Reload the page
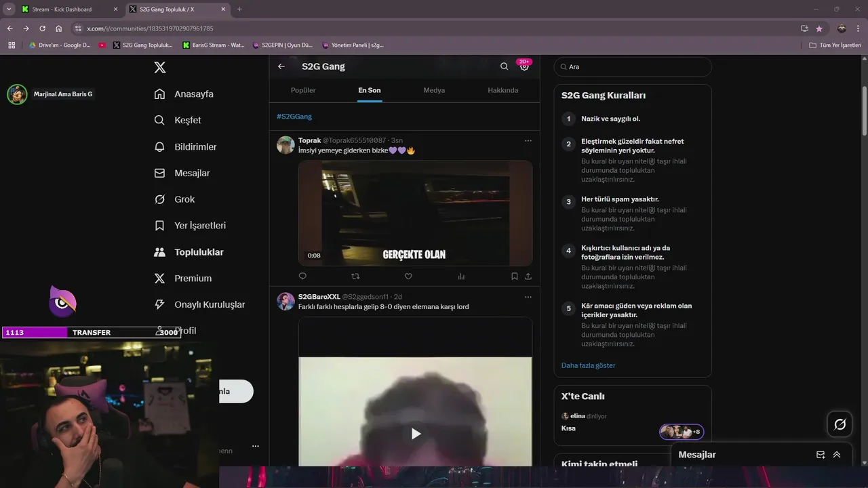Screen dimensions: 868x488 click(x=42, y=28)
